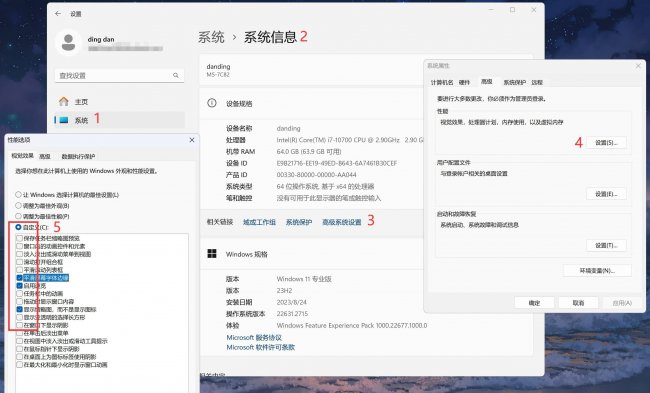Open 数据执行保护 tab in 性能选项
Screen dimensions: 650x393
(x=78, y=156)
